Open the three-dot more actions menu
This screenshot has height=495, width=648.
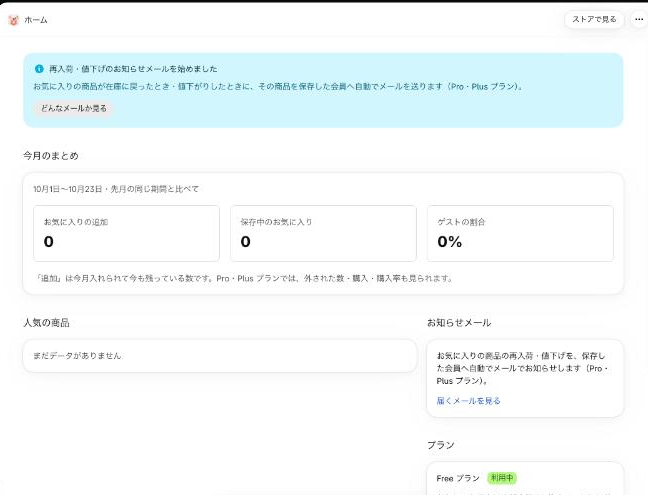(639, 19)
